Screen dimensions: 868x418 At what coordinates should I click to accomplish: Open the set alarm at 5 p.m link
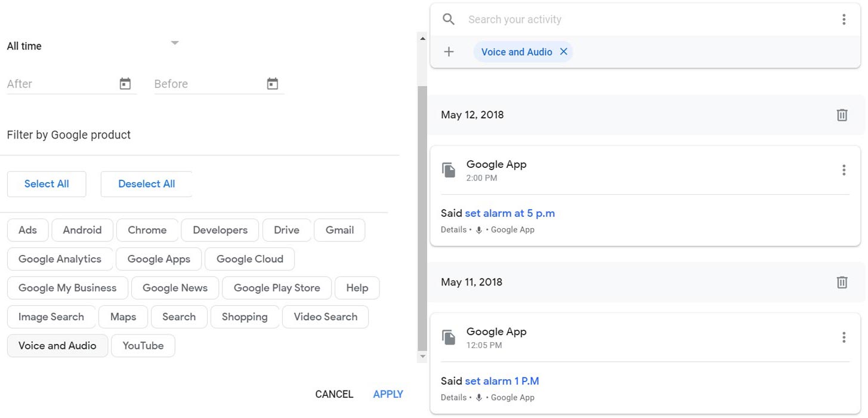(x=510, y=213)
